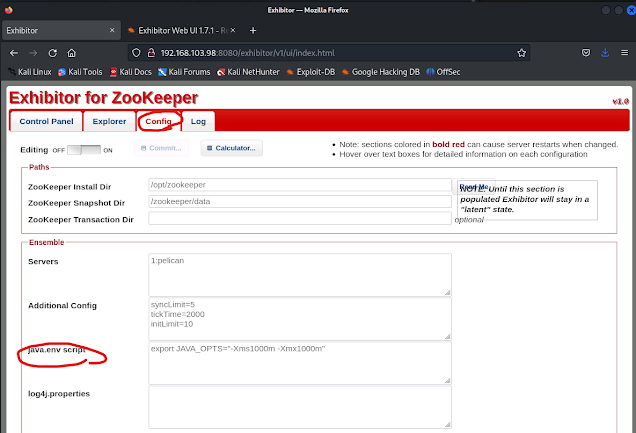Click the "Additional Config" label
The image size is (636, 433).
point(62,306)
